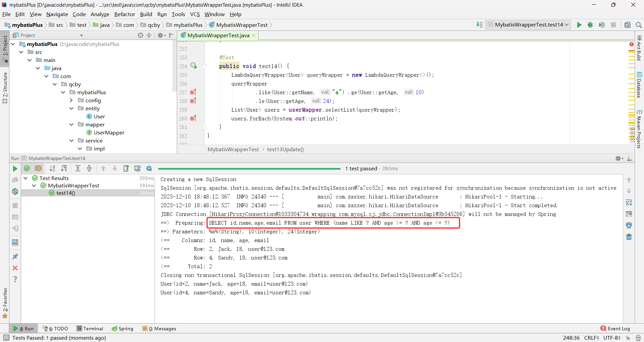
Task: Sort test results alphabetically
Action: [52, 169]
